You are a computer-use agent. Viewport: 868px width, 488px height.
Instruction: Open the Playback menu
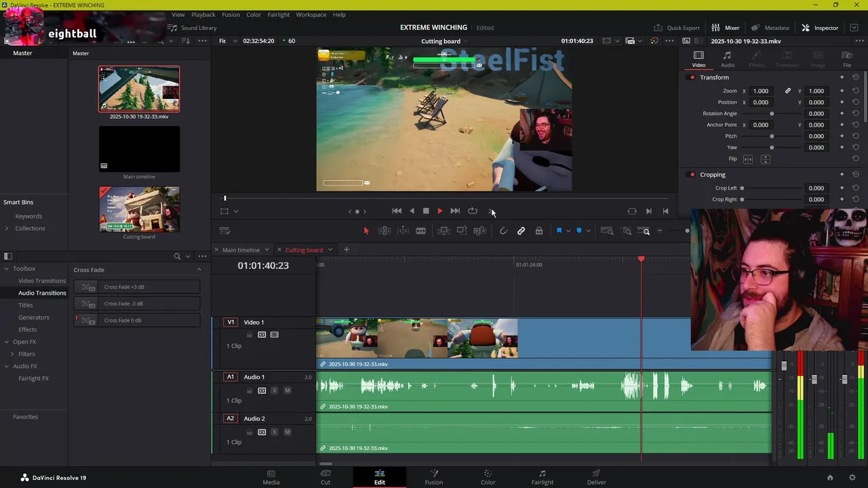pos(203,14)
